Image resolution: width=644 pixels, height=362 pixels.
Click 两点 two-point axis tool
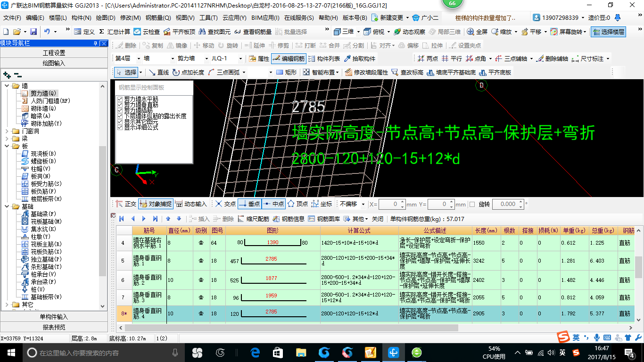pyautogui.click(x=428, y=59)
